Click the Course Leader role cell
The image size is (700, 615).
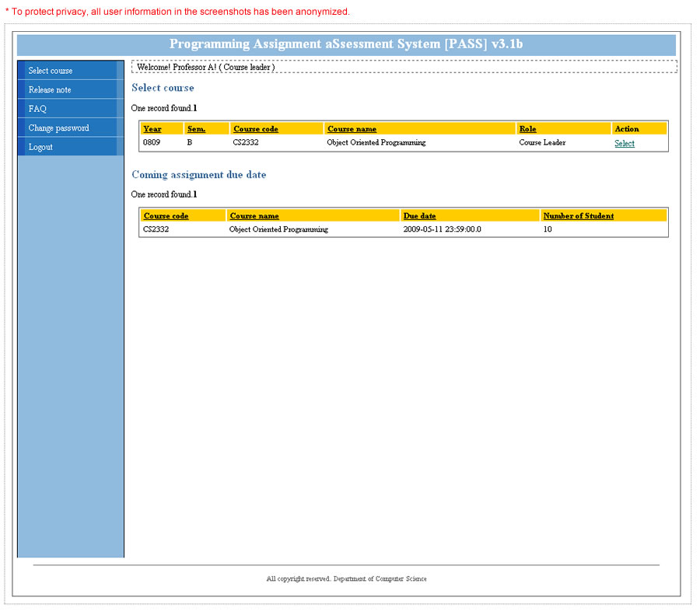[x=542, y=143]
